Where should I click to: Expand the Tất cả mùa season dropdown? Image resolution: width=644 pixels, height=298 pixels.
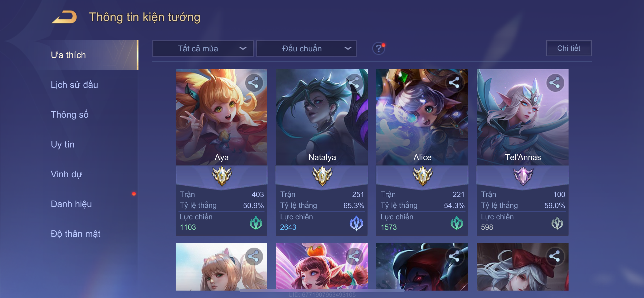(203, 48)
